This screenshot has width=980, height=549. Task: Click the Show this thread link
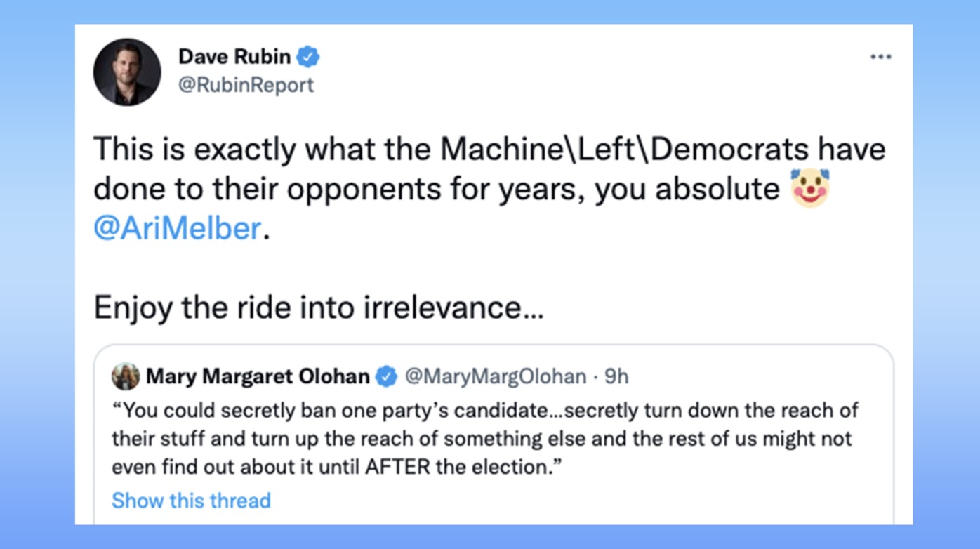191,501
